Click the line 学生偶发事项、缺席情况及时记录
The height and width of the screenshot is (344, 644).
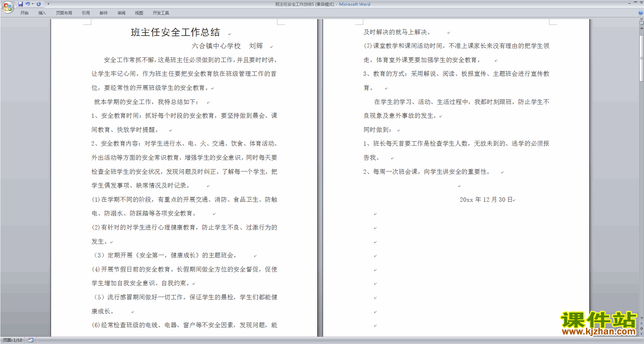(x=141, y=186)
